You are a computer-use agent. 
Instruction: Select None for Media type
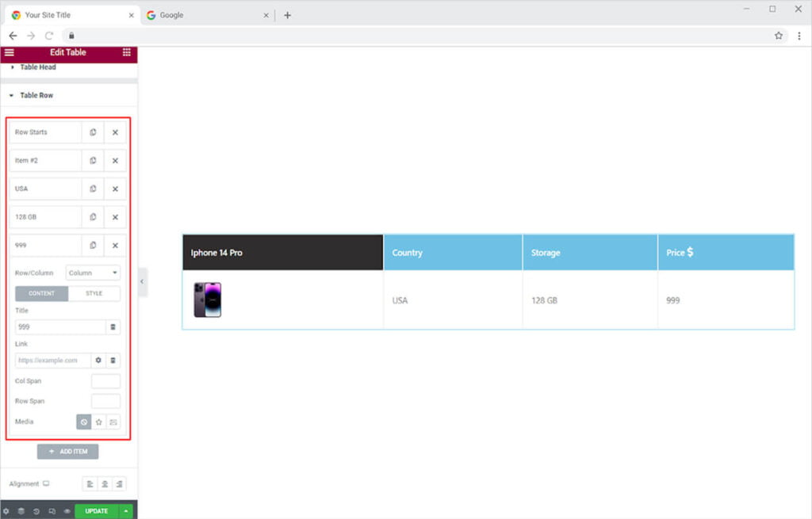click(x=84, y=422)
